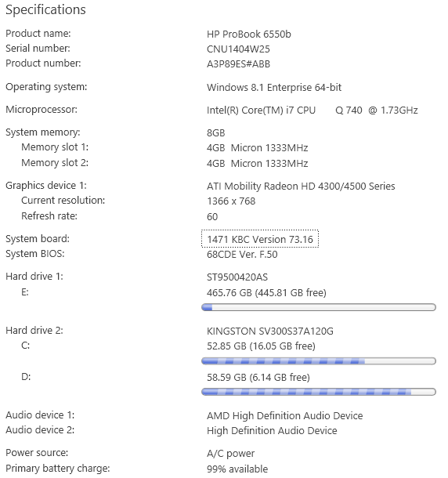
Task: Click hard drive model 'ST9500420AS'
Action: click(237, 277)
